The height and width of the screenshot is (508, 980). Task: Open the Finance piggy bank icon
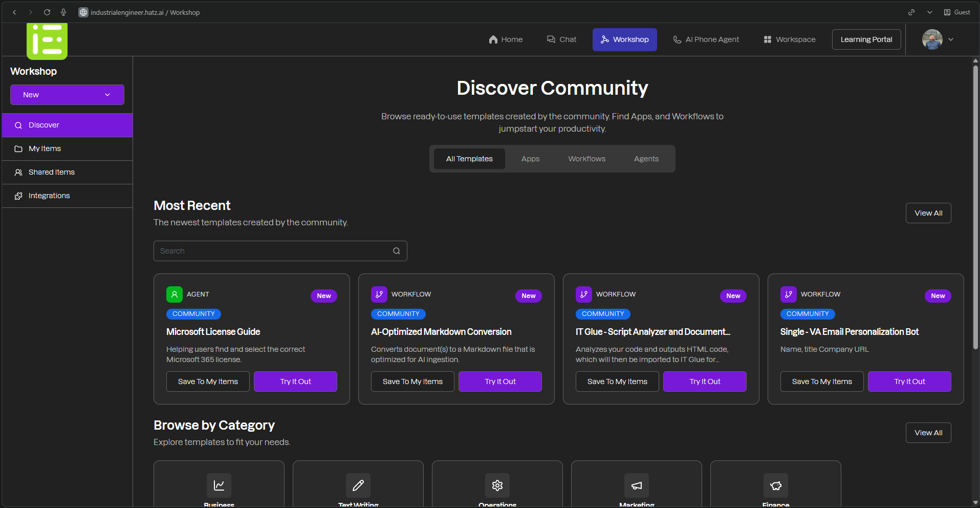tap(776, 485)
